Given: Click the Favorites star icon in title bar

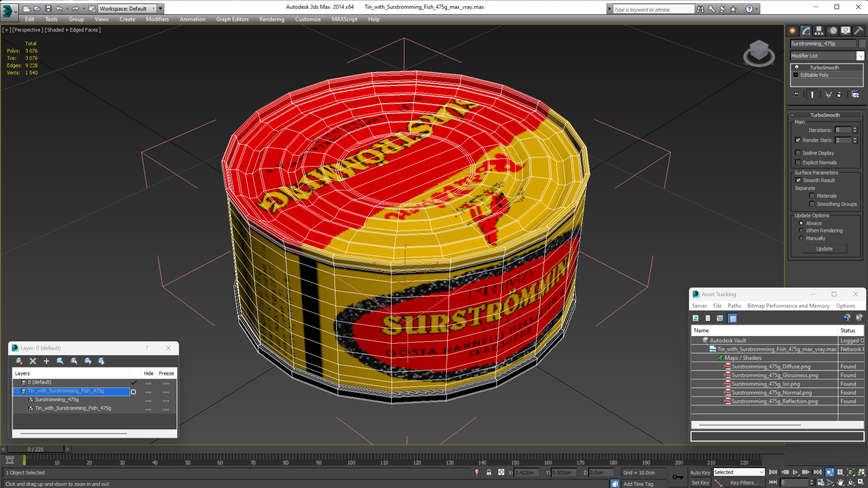Looking at the screenshot, I should click(x=733, y=9).
